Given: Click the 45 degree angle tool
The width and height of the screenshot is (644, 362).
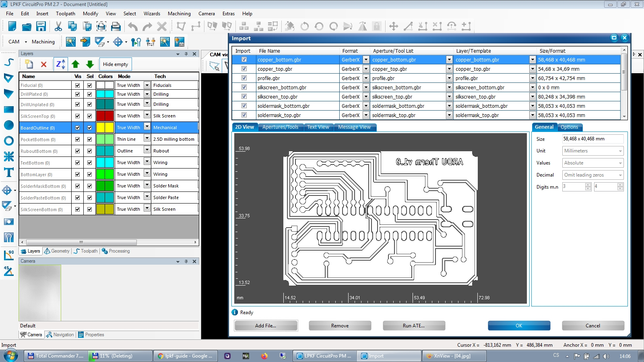Looking at the screenshot, I should pos(9,271).
